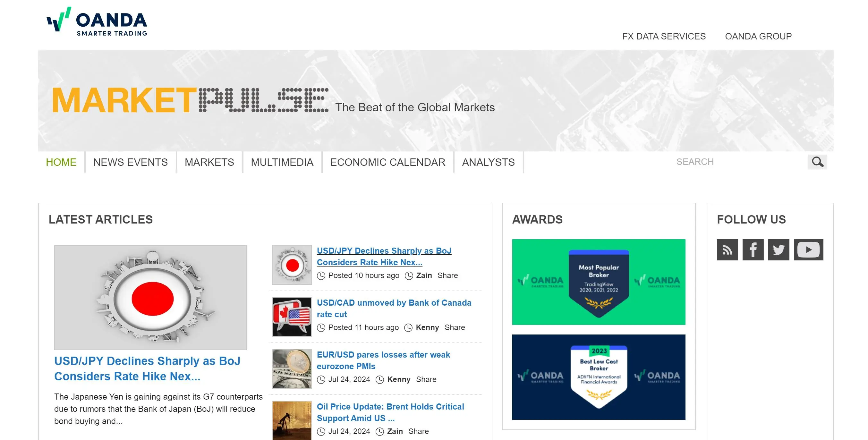868x440 pixels.
Task: Open the euro coin article thumbnail
Action: (x=292, y=368)
